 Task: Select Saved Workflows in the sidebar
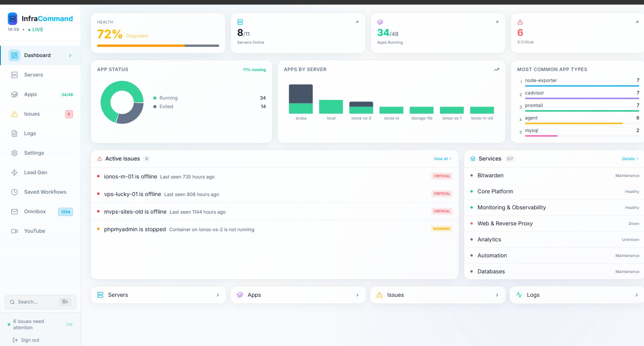[x=41, y=192]
